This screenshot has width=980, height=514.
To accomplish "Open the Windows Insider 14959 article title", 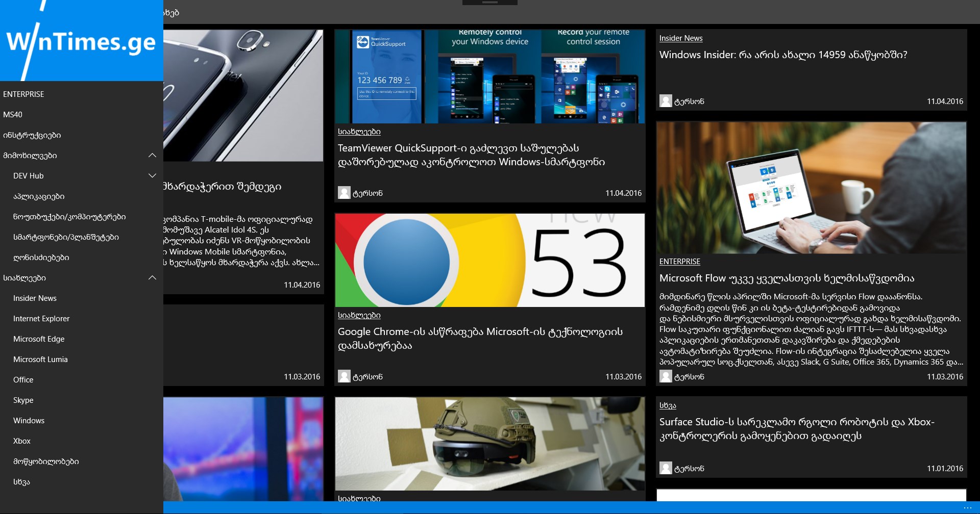I will pyautogui.click(x=783, y=55).
